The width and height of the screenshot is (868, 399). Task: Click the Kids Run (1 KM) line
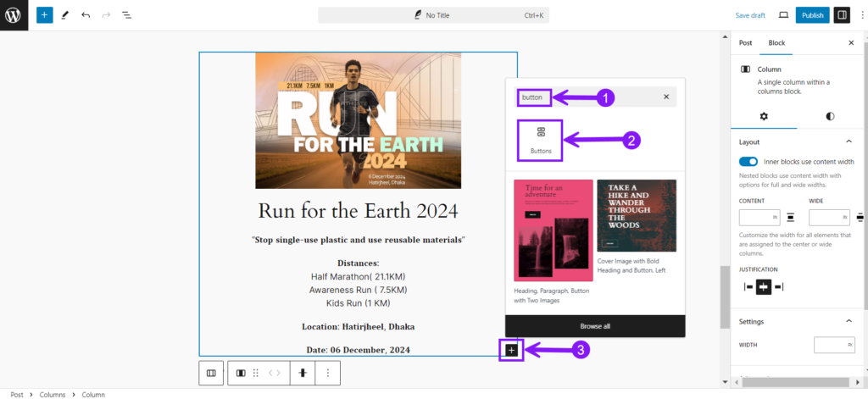click(359, 303)
